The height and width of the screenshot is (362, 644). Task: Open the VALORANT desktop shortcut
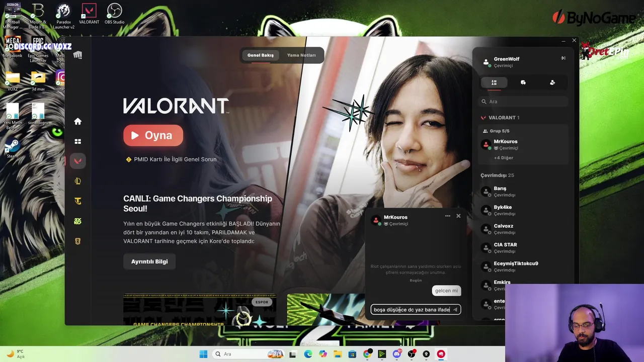[89, 13]
